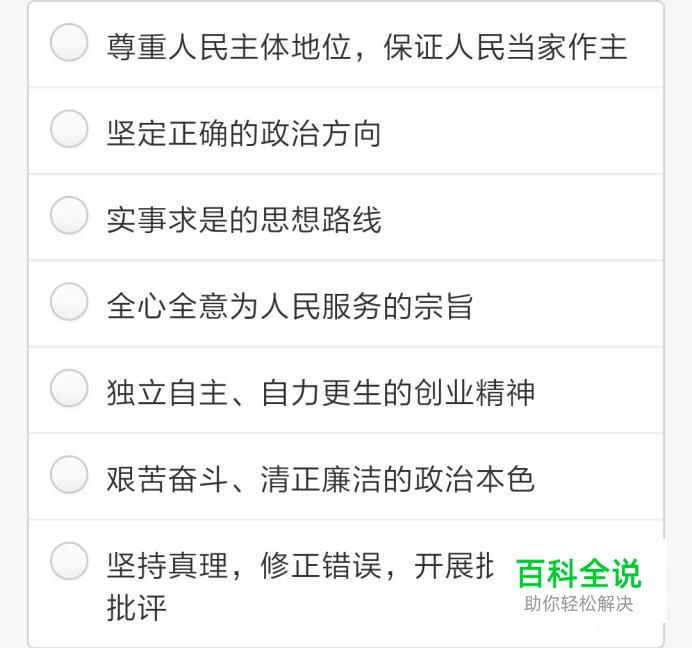Tap the label text 坚定正确的政治方向

[x=244, y=134]
